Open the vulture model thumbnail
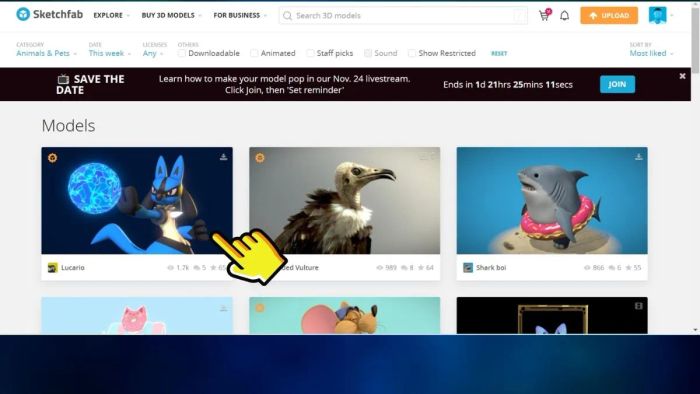Screen dimensions: 700x394 (345, 200)
